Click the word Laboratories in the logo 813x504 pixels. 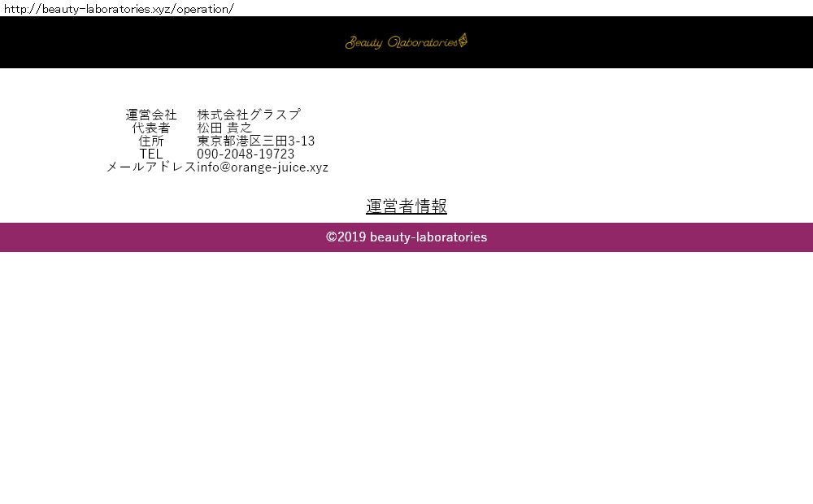(x=423, y=42)
